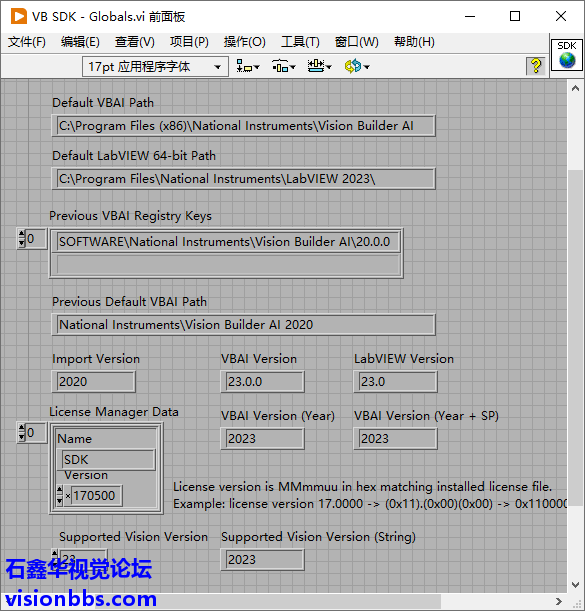This screenshot has height=611, width=585.
Task: Open the Resize Objects toolbar menu
Action: coord(320,67)
